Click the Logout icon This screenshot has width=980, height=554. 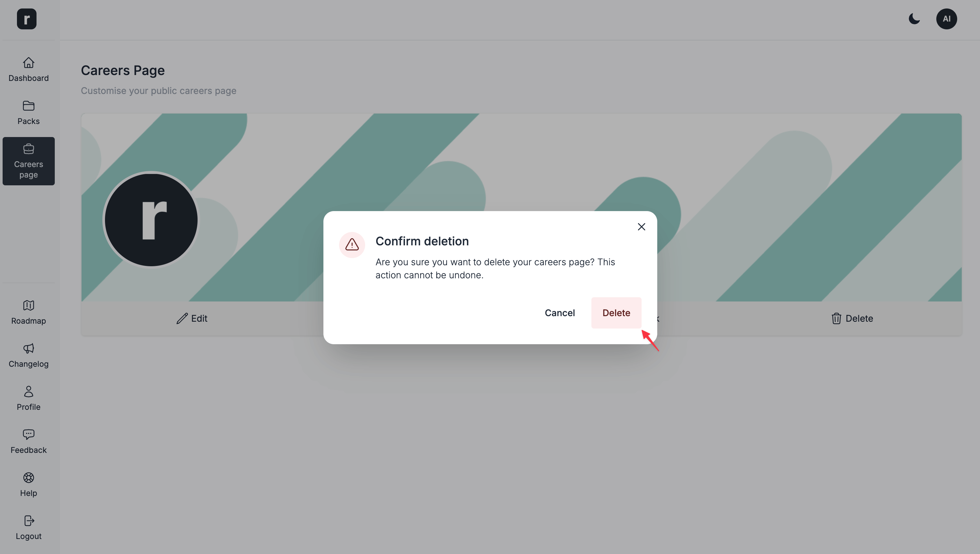[x=29, y=520]
